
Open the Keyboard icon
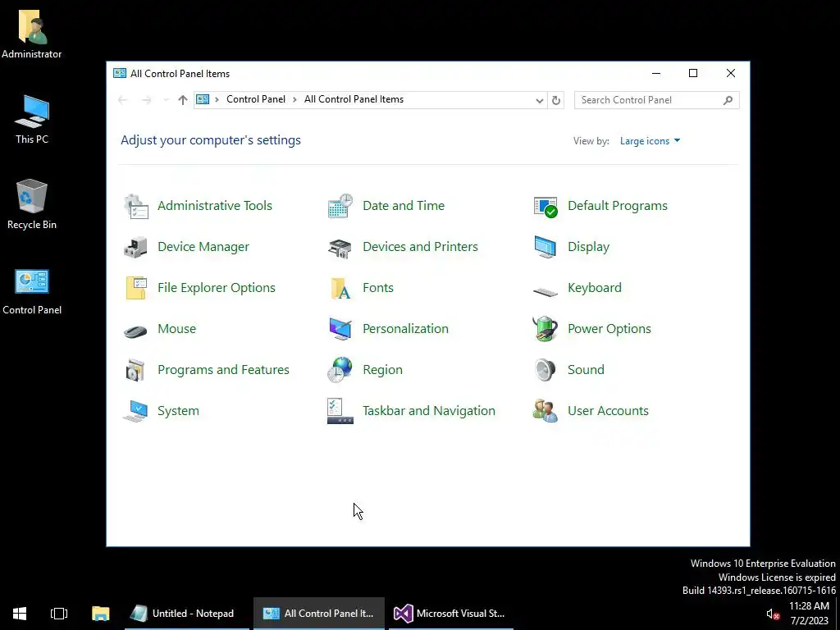coord(546,291)
